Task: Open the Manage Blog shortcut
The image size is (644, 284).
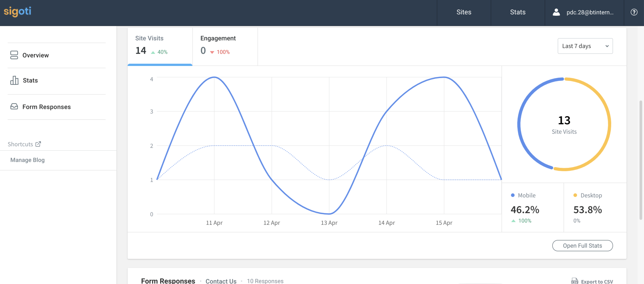Action: tap(28, 160)
